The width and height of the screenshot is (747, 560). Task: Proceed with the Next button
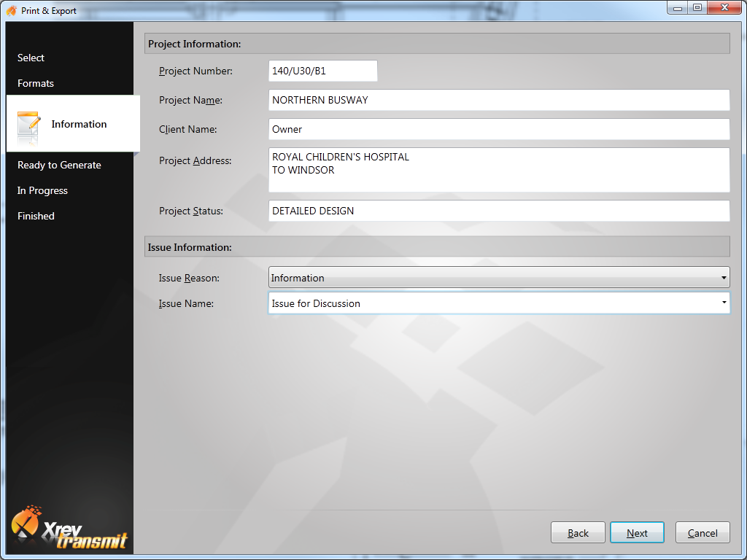point(637,532)
